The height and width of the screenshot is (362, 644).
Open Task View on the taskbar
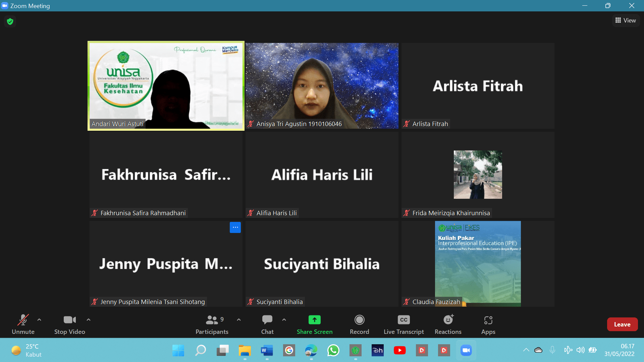click(x=222, y=351)
